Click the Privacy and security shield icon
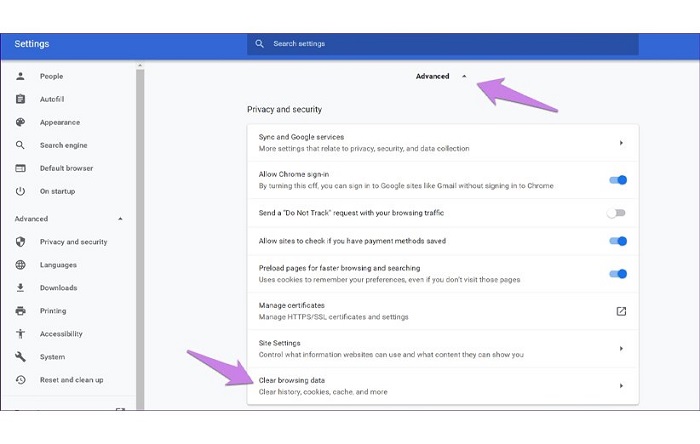700x444 pixels. [x=20, y=242]
